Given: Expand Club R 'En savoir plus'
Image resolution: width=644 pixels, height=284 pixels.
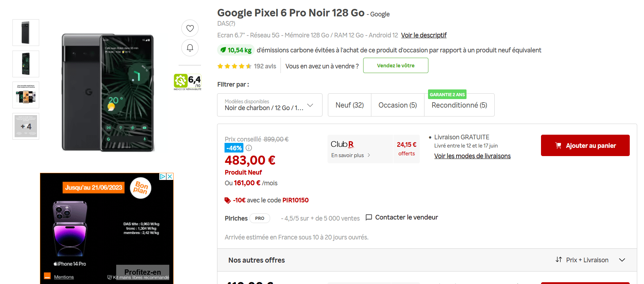Looking at the screenshot, I should point(351,155).
